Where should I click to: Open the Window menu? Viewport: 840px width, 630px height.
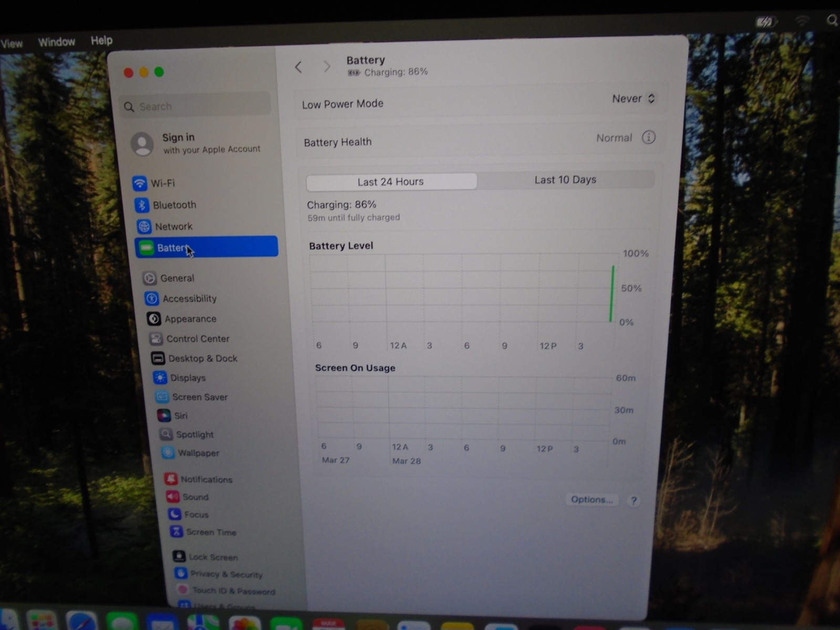point(57,42)
